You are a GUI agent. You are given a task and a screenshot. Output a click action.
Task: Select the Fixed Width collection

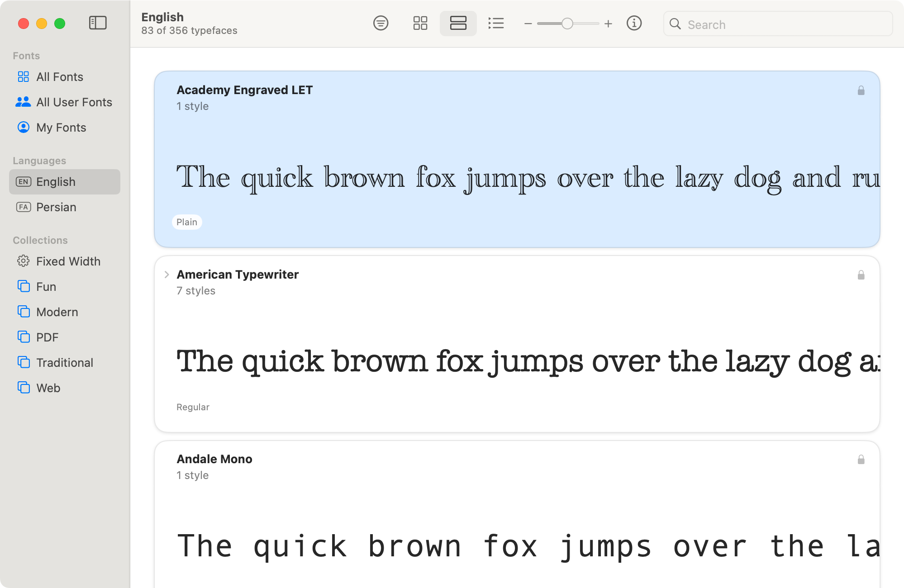point(68,261)
